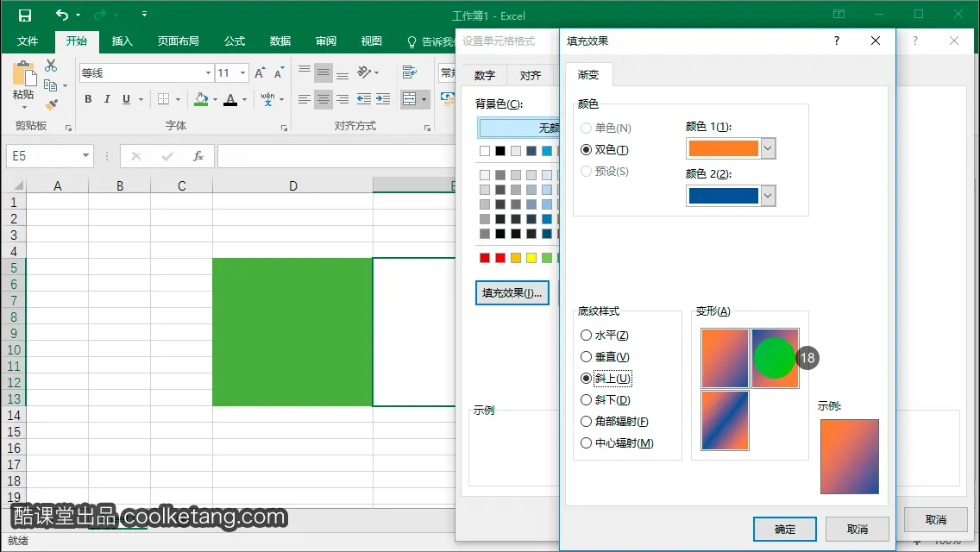Click the Copy icon in clipboard group
This screenshot has width=980, height=552.
tap(51, 85)
